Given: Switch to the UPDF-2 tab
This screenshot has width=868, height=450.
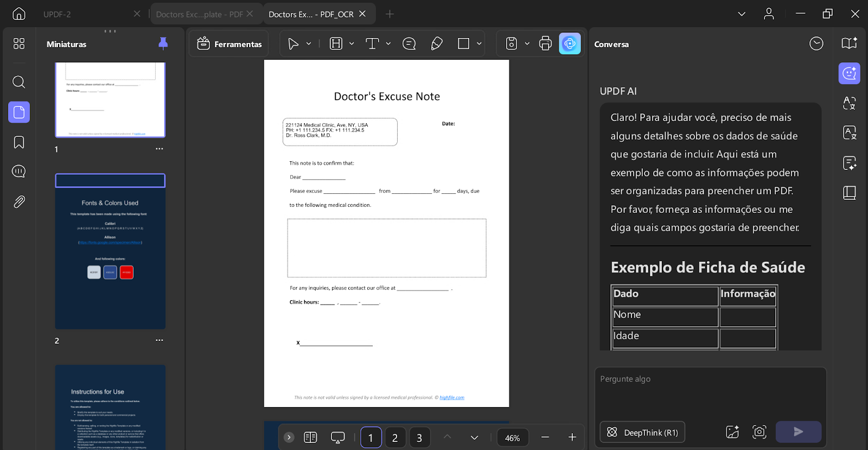Looking at the screenshot, I should pyautogui.click(x=57, y=14).
